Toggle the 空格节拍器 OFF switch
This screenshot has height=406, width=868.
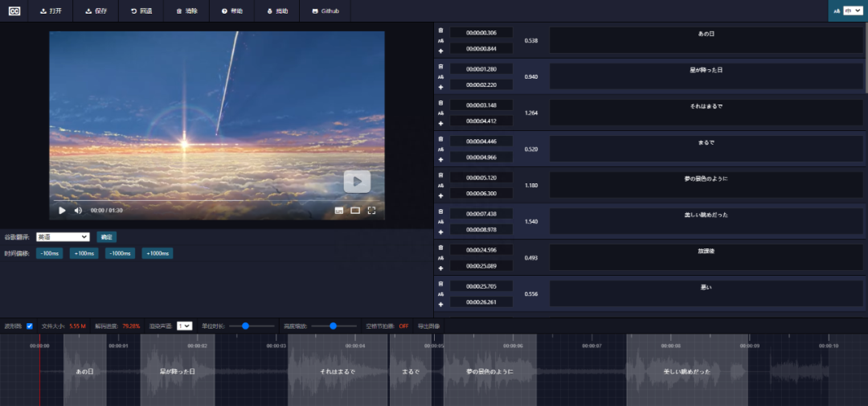click(x=403, y=326)
